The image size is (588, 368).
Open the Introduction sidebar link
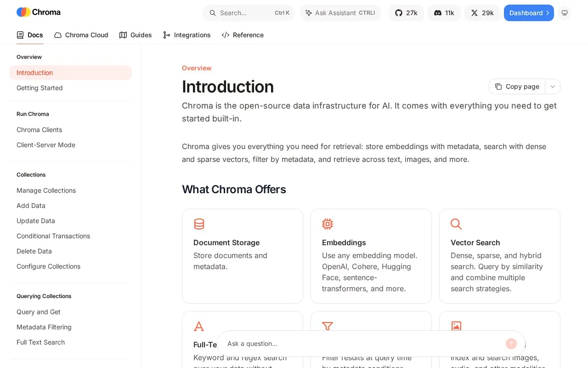pyautogui.click(x=70, y=73)
